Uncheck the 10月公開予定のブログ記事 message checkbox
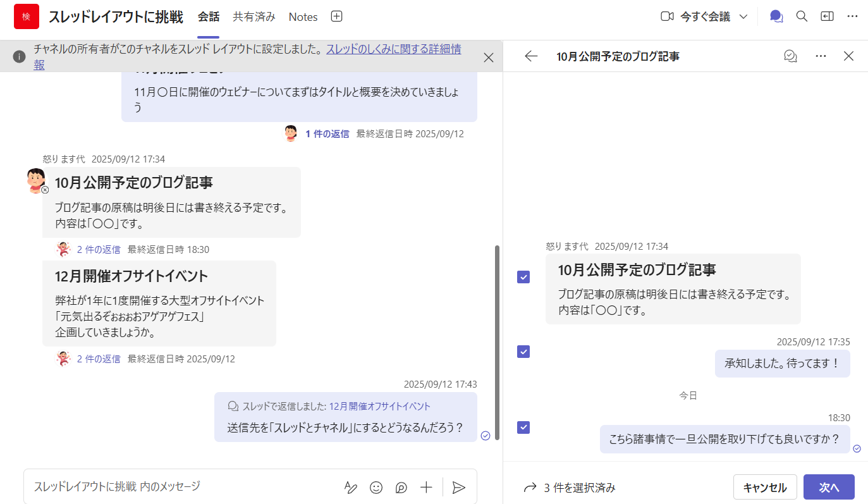Image resolution: width=868 pixels, height=504 pixels. pyautogui.click(x=523, y=277)
